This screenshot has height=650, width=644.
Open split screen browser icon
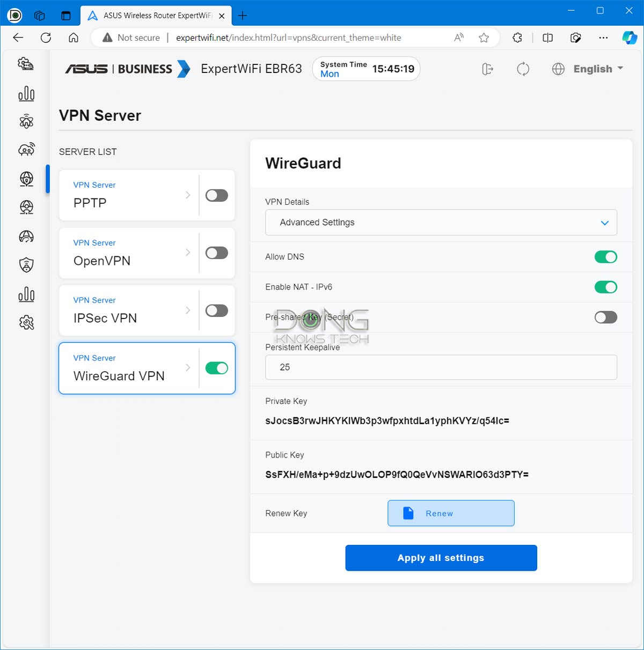click(x=547, y=38)
